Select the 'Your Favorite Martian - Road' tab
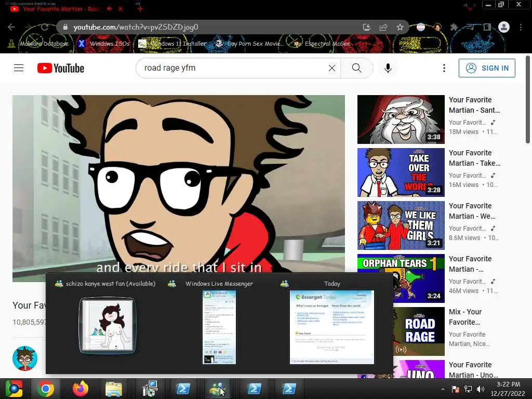This screenshot has width=532, height=399. pos(61,9)
